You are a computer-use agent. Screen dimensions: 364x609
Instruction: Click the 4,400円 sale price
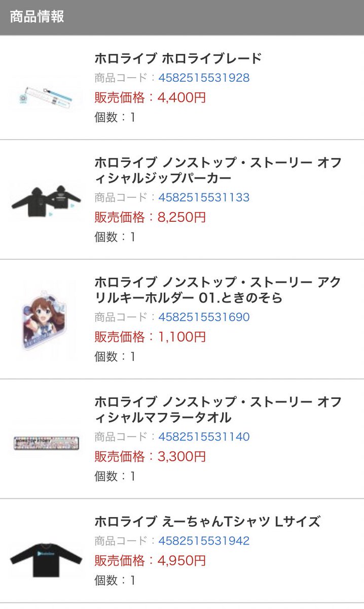tap(181, 97)
